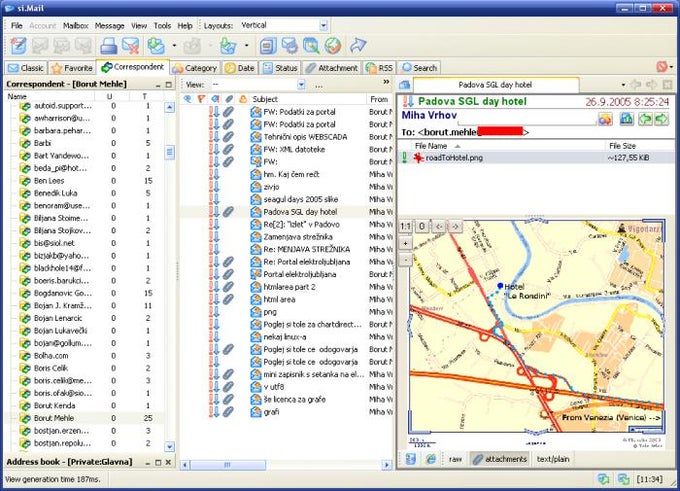Select correspondent Borut Mehle
This screenshot has height=491, width=680.
pos(56,417)
